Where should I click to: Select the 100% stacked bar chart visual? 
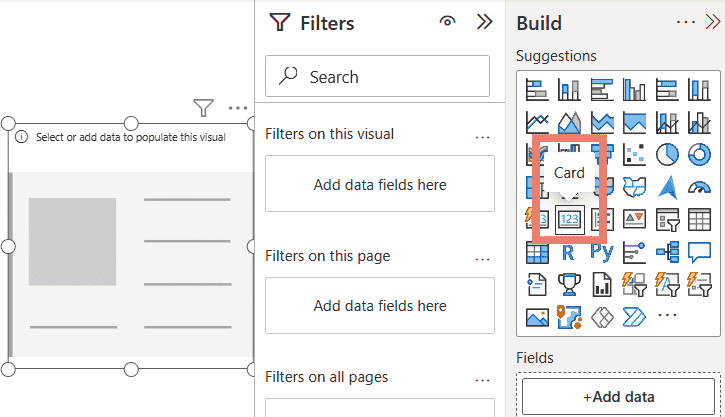pyautogui.click(x=667, y=90)
